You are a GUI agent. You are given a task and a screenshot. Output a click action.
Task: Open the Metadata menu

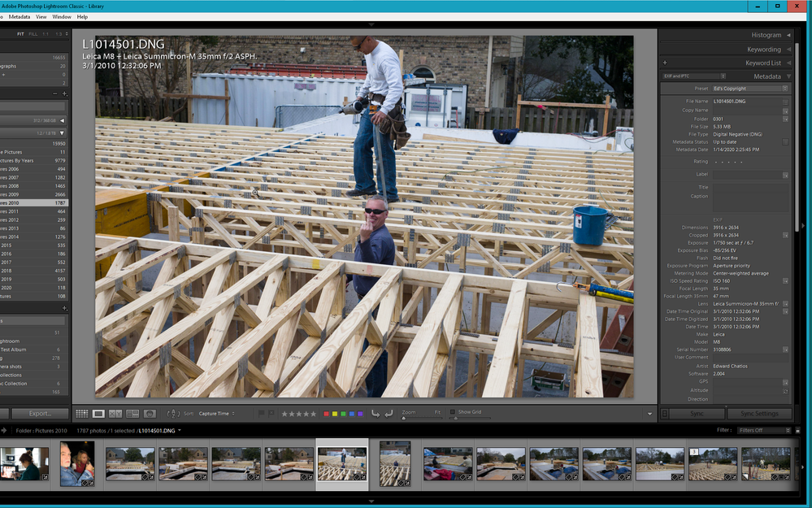point(20,15)
